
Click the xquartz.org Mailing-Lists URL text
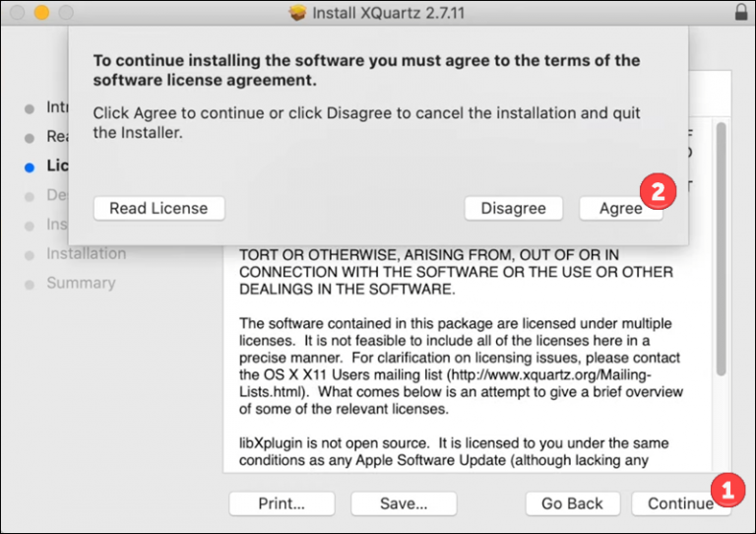coord(446,383)
